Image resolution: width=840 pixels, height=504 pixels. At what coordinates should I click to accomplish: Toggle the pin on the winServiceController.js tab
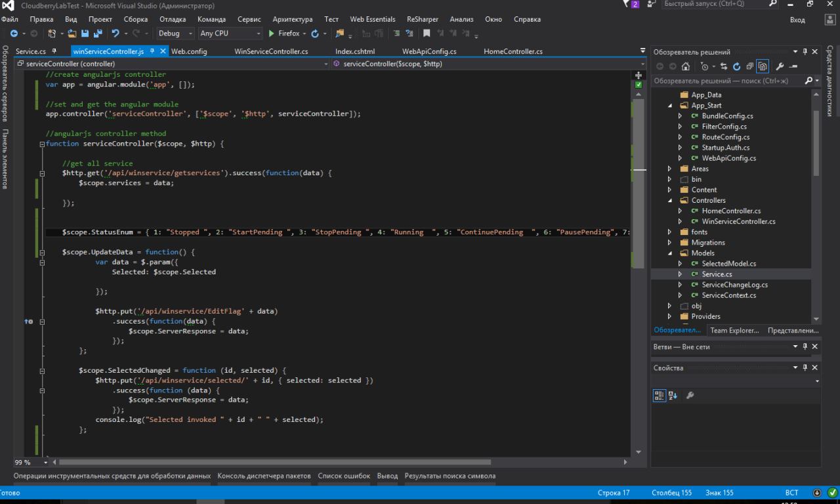(x=152, y=51)
